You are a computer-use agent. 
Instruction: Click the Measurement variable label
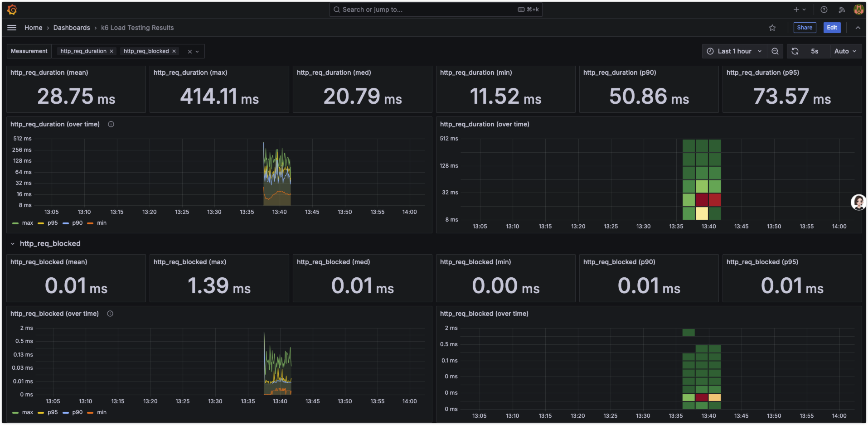tap(29, 51)
